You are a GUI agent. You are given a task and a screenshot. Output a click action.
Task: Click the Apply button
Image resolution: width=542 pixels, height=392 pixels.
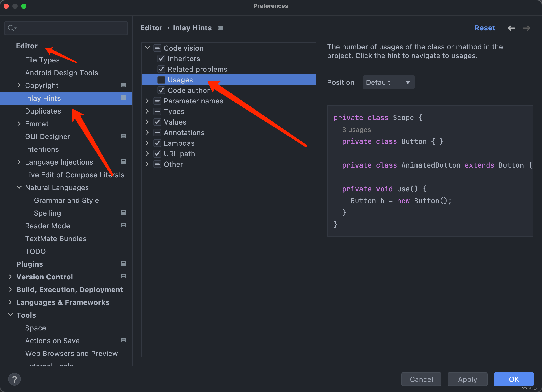467,379
